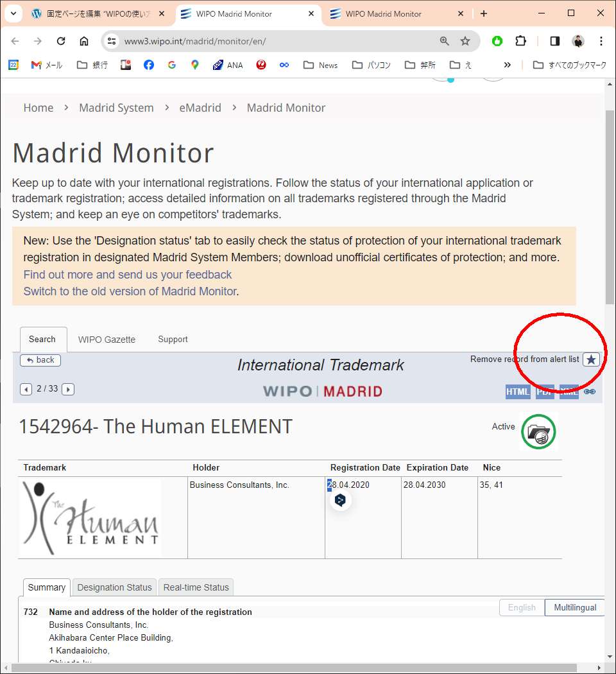Viewport: 616px width, 674px height.
Task: Click Switch to the old version of Madrid Monitor
Action: (130, 291)
